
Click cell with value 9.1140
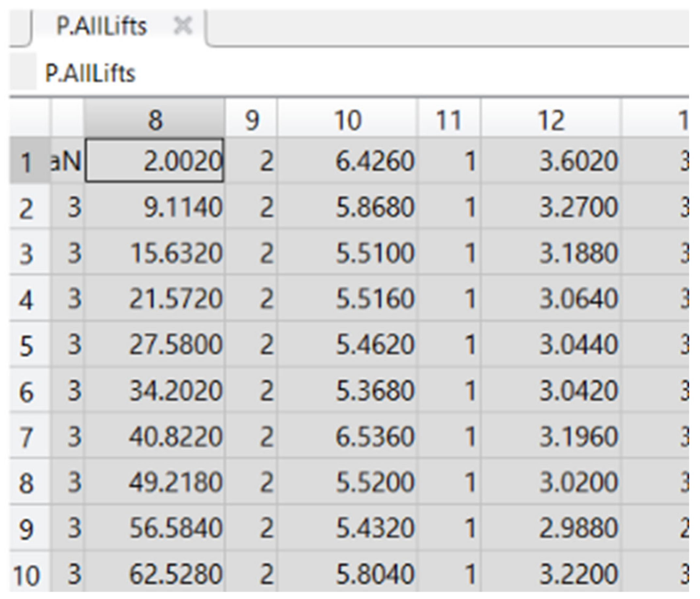[x=155, y=207]
